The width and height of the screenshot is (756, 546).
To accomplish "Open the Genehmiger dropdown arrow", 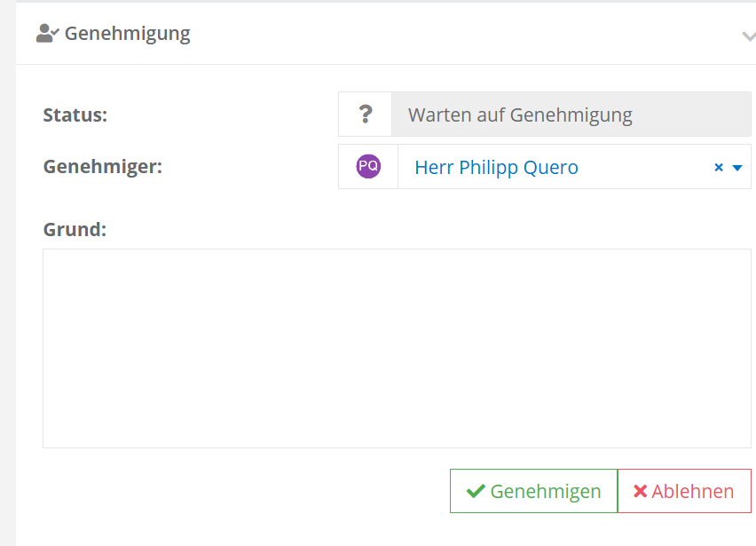I will (x=736, y=167).
